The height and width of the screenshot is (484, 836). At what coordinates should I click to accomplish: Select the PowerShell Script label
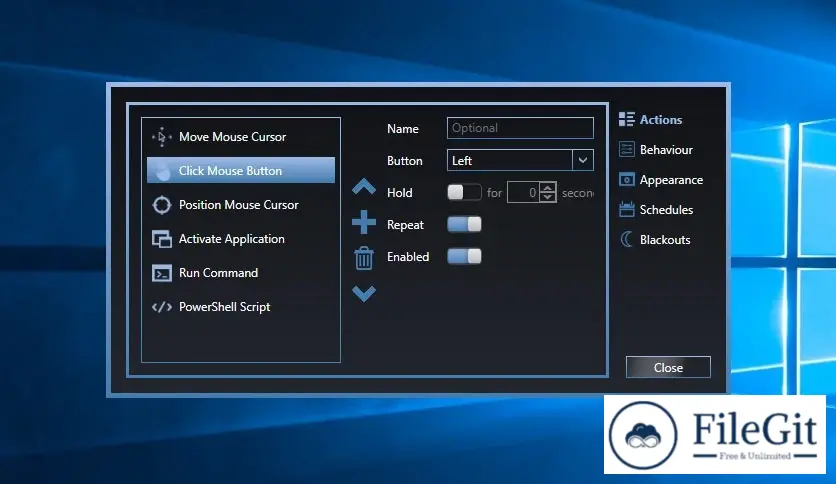click(224, 307)
